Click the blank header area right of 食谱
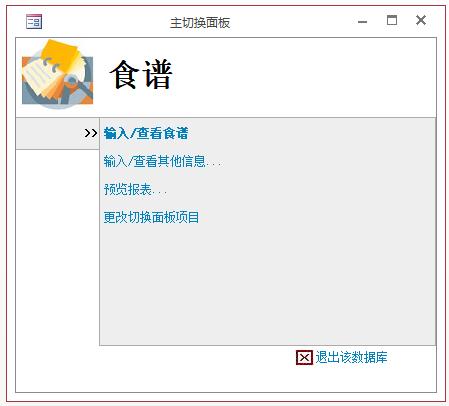This screenshot has width=449, height=406. point(303,77)
